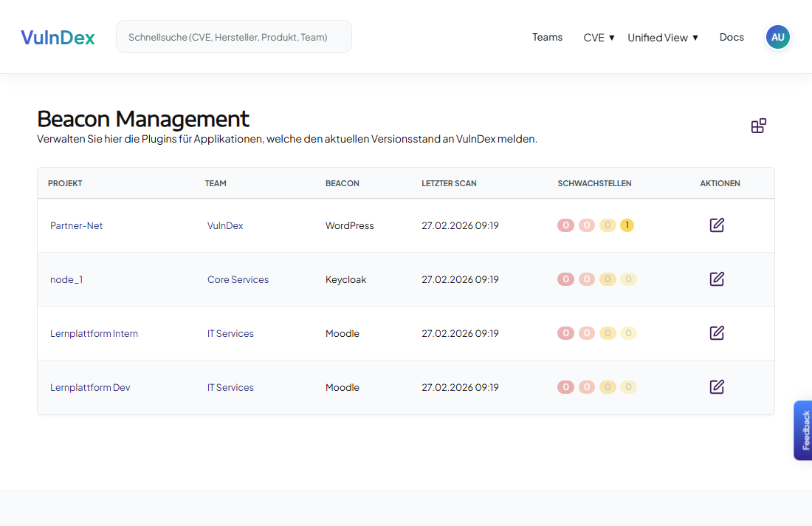Open the Core Services team link

coord(238,280)
